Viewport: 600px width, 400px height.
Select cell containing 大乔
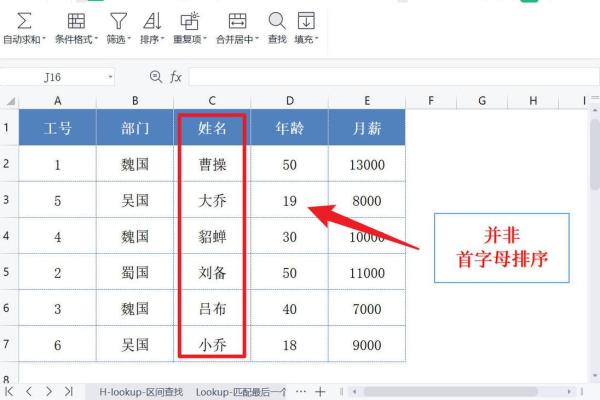[x=212, y=200]
